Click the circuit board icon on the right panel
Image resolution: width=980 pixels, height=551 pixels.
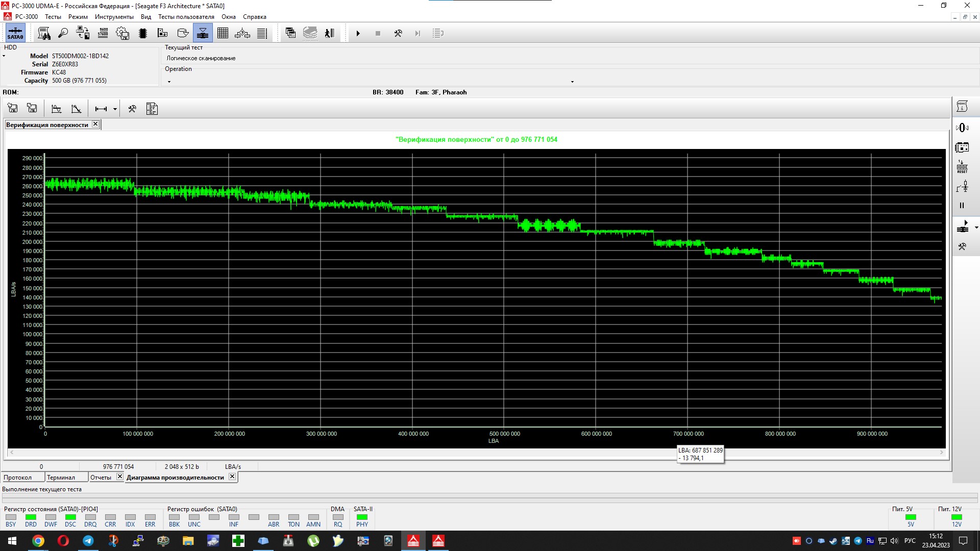962,147
